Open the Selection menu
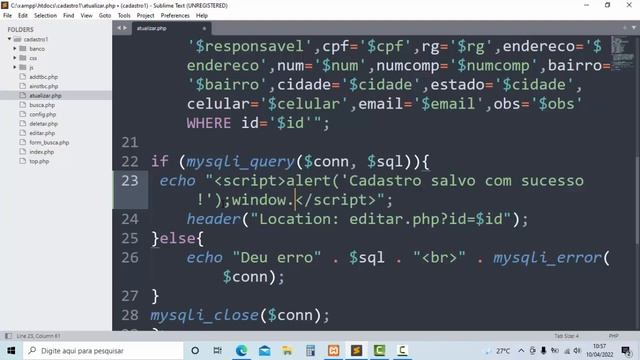The height and width of the screenshot is (360, 640). [x=45, y=16]
